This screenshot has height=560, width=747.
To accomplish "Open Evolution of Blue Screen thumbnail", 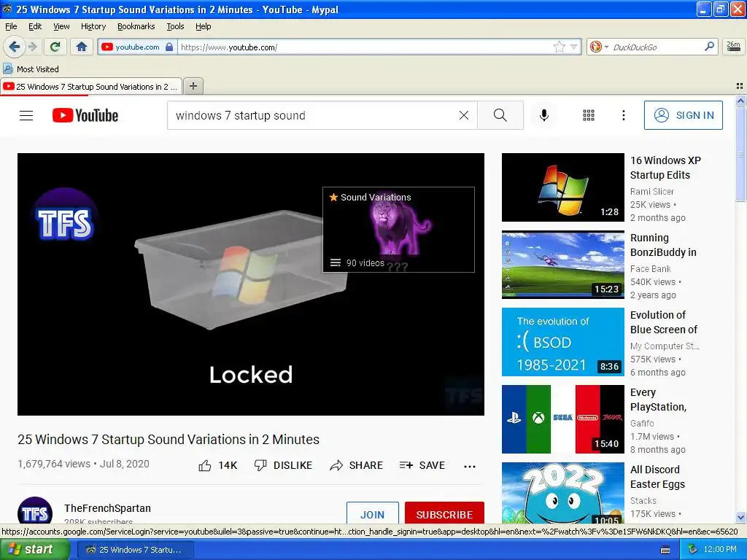I will (x=562, y=342).
